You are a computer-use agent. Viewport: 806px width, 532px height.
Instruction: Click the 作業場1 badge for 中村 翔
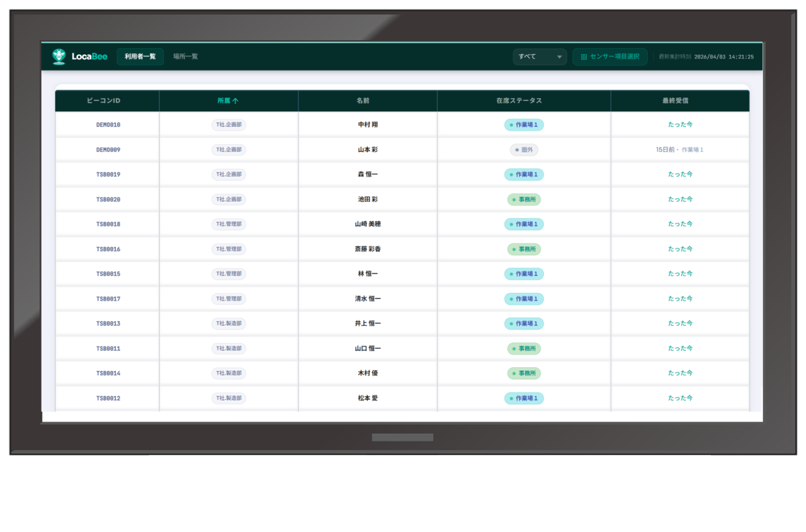(524, 125)
